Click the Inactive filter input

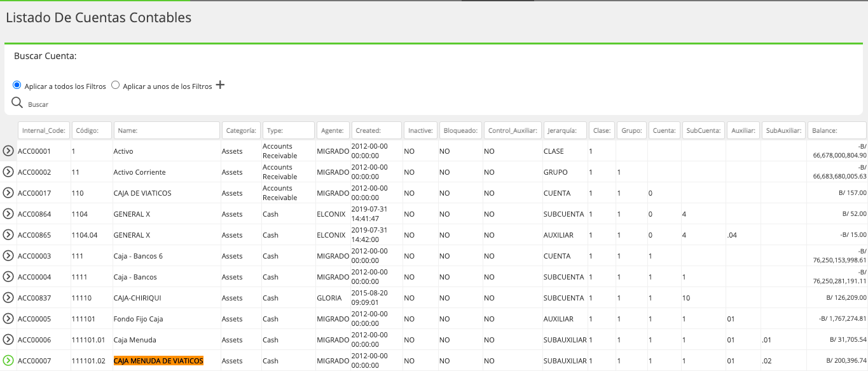pos(420,130)
